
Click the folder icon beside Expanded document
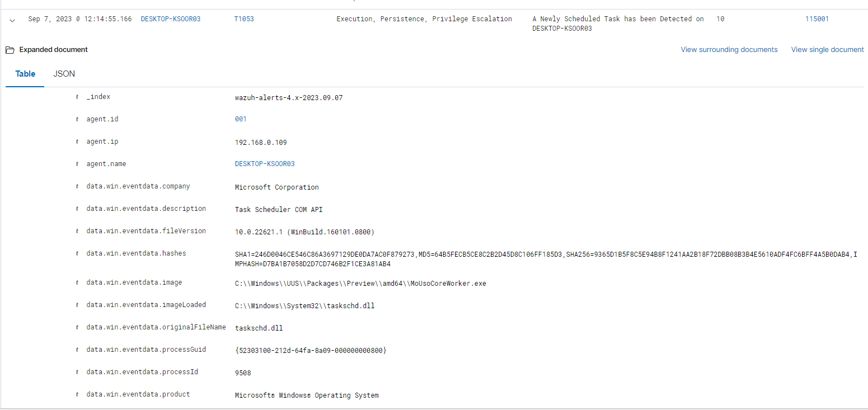(10, 49)
